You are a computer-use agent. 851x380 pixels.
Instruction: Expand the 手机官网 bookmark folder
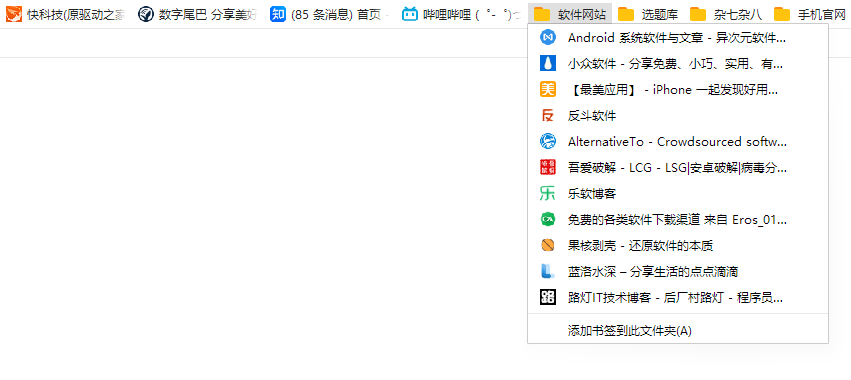(x=809, y=15)
